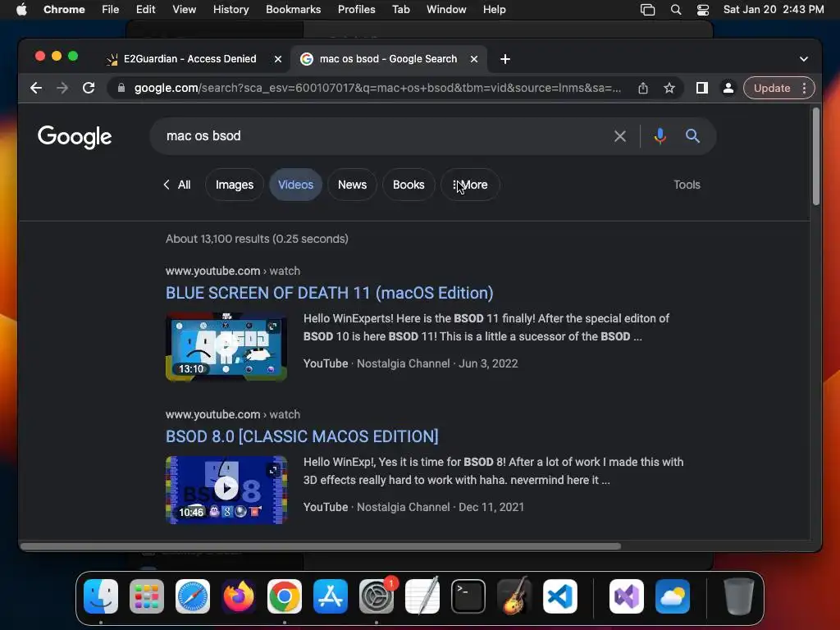Clear the search query with the X

[620, 136]
